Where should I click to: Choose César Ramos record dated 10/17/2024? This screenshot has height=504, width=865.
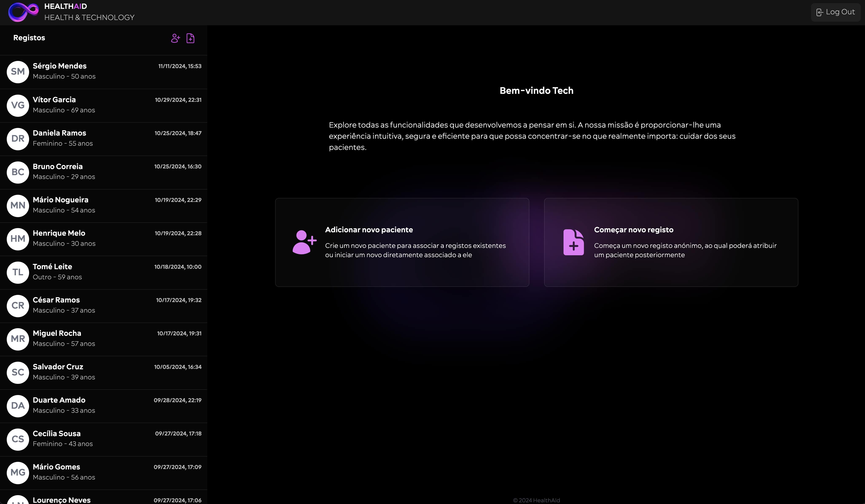tap(103, 305)
